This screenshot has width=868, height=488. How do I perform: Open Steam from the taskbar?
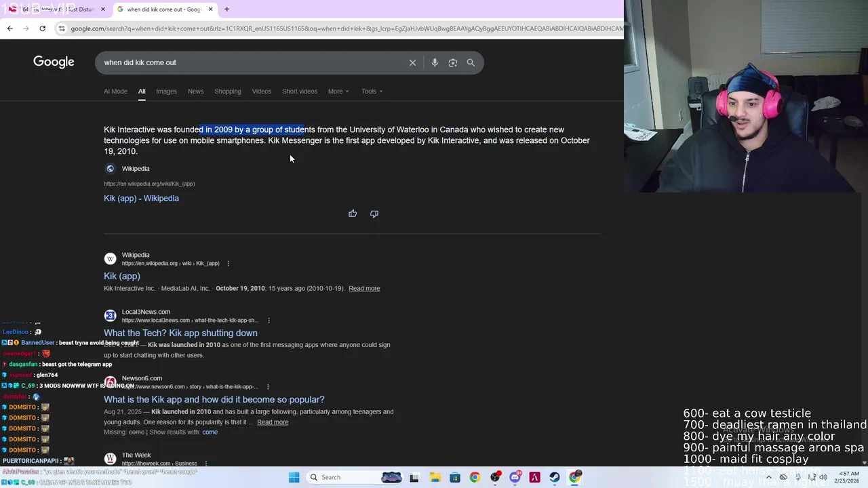[x=555, y=477]
